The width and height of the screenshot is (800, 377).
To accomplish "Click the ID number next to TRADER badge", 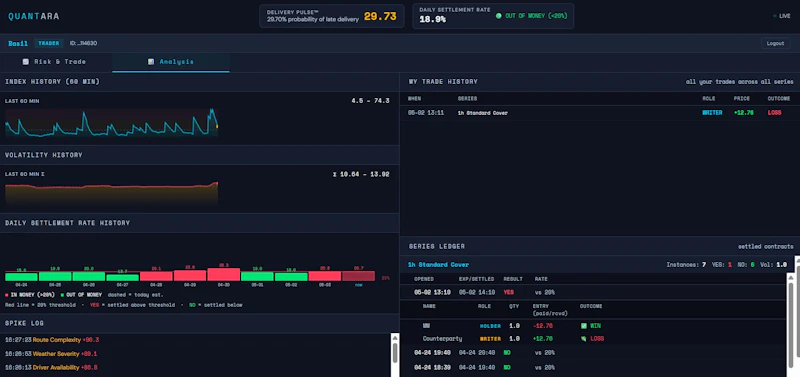I will [x=84, y=43].
